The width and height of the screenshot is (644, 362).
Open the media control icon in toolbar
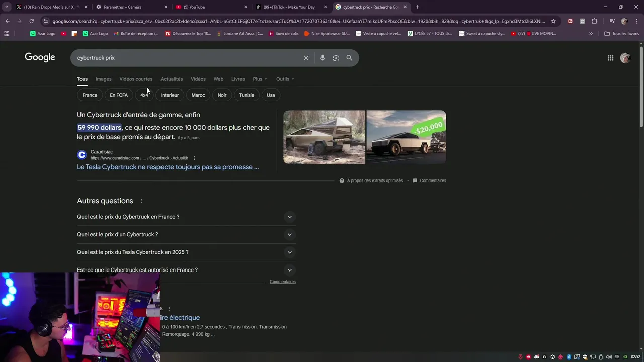(x=612, y=21)
